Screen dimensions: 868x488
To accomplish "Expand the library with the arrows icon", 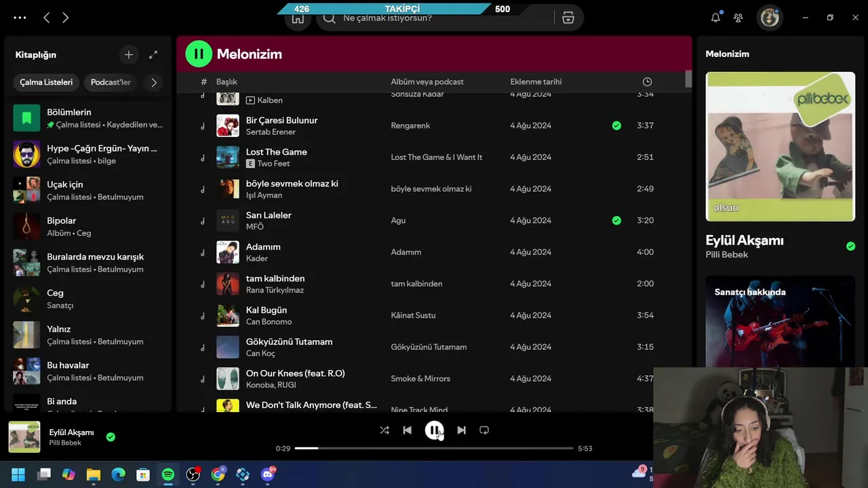I will pos(153,55).
